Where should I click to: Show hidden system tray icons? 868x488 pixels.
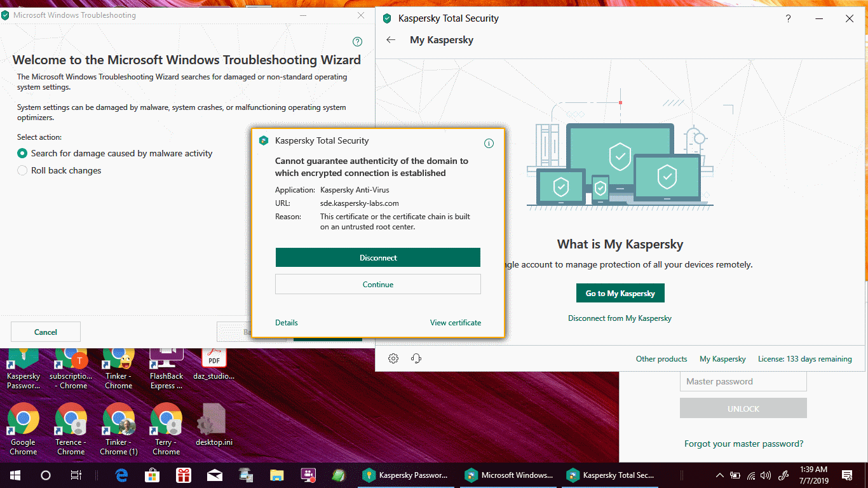tap(720, 475)
